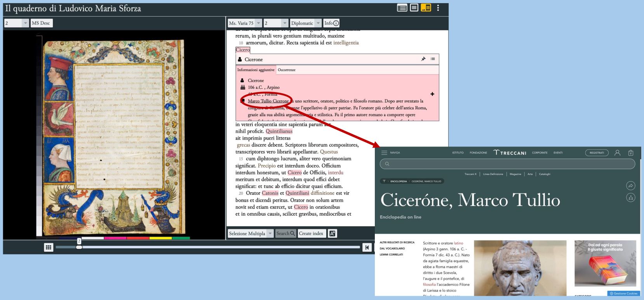This screenshot has width=644, height=300.
Task: Open Arte sub-navigation link
Action: pyautogui.click(x=530, y=174)
